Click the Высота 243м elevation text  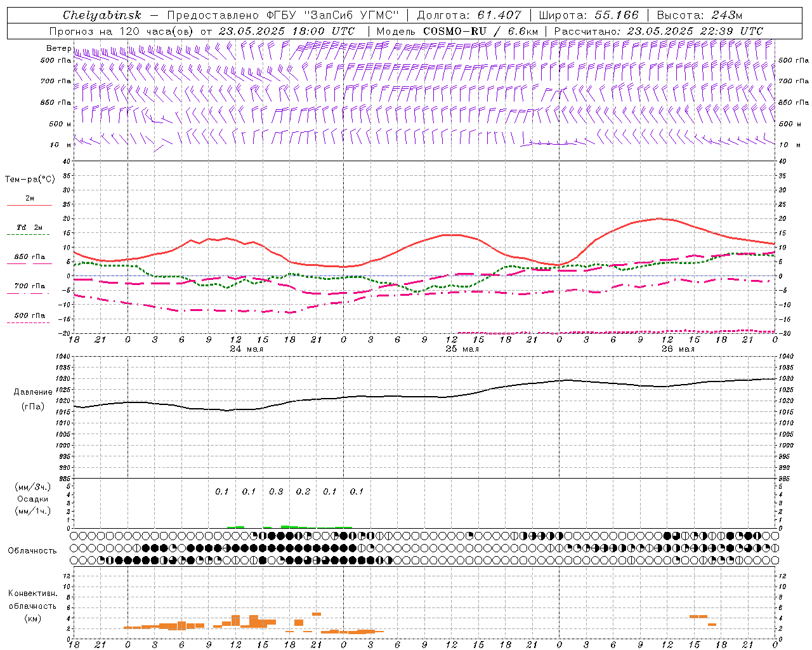pos(699,15)
